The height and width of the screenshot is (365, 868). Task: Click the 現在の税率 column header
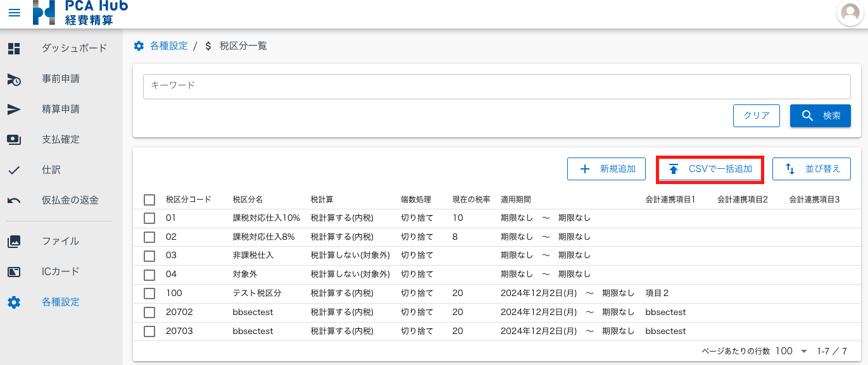coord(472,200)
